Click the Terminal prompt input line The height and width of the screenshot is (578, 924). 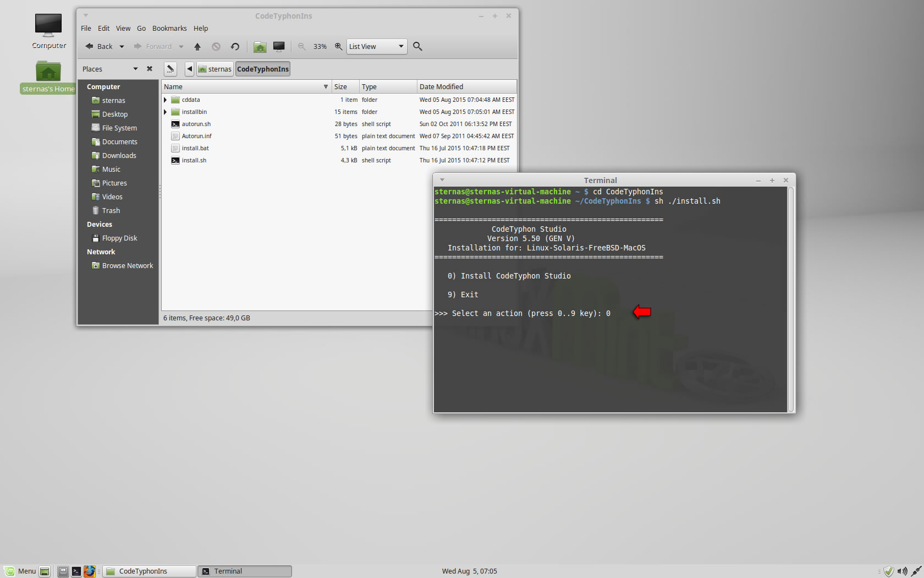(522, 313)
